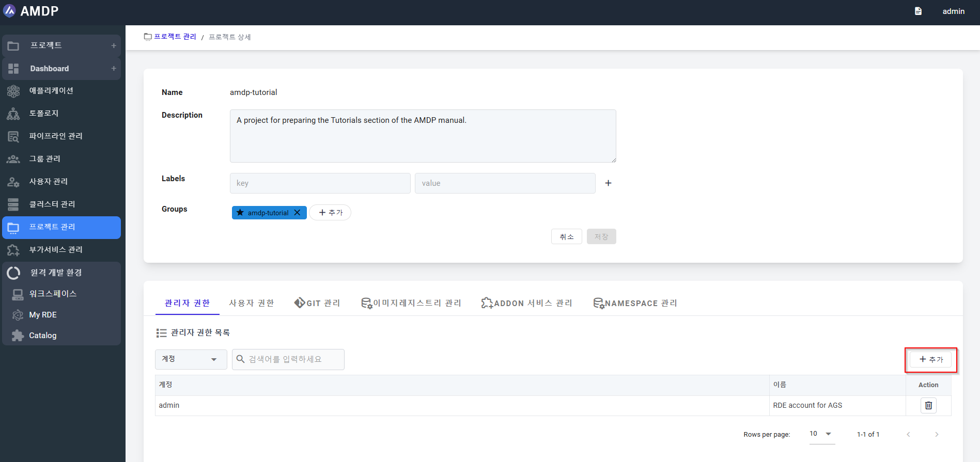Open Rows per page dropdown
Screen dimensions: 980x462
pos(822,434)
